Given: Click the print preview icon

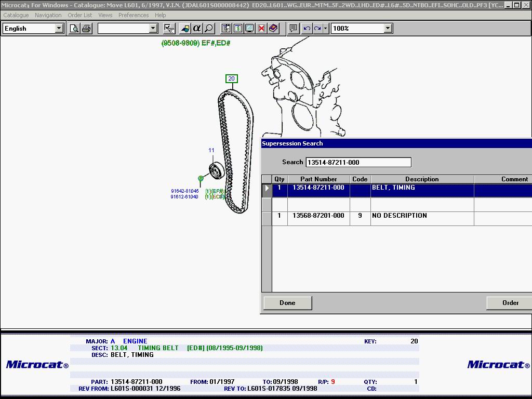Looking at the screenshot, I should click(x=74, y=28).
